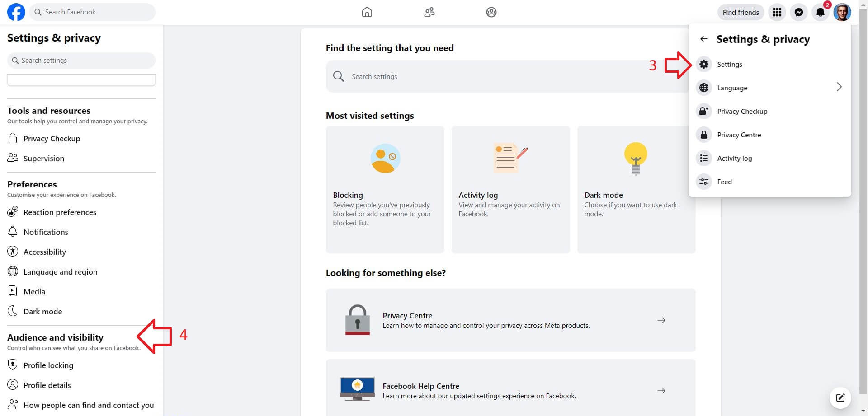Open the Groups icon in top bar
This screenshot has width=868, height=416.
(491, 12)
